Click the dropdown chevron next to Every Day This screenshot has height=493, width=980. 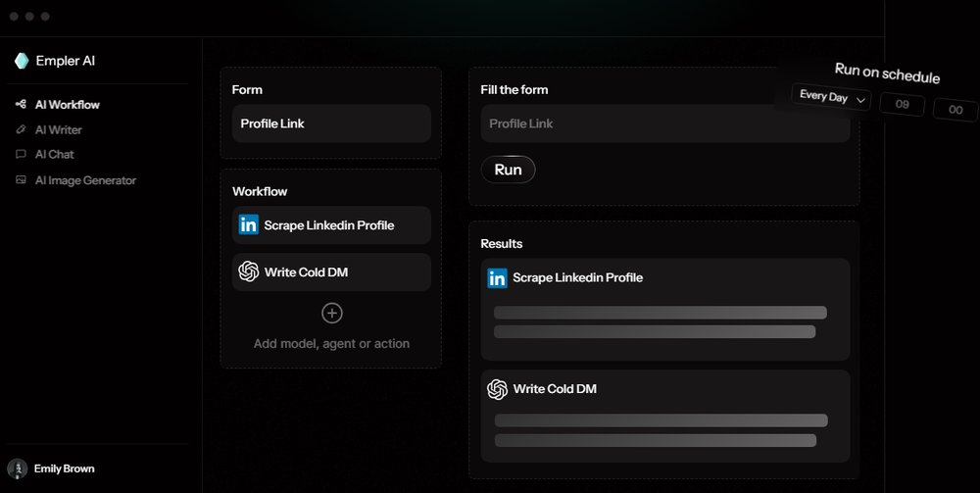(x=860, y=100)
